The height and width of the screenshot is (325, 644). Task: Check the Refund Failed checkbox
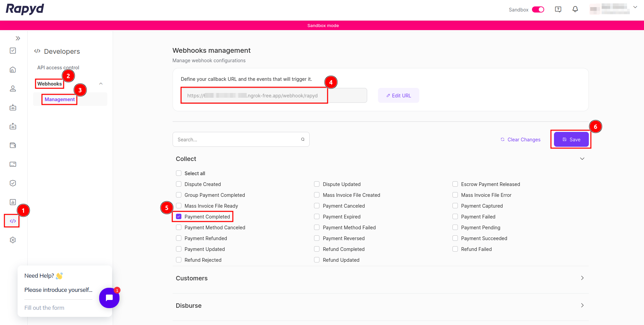tap(455, 249)
